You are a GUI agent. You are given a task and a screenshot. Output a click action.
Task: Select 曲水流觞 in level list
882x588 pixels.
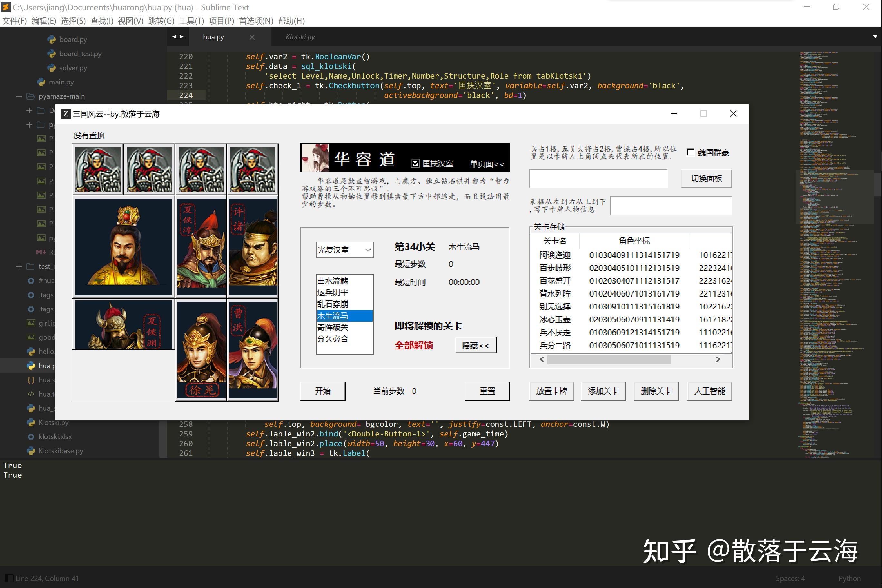click(x=345, y=281)
